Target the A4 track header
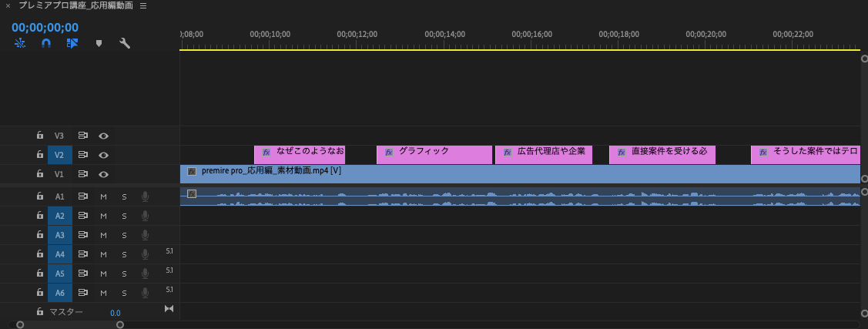 (59, 254)
